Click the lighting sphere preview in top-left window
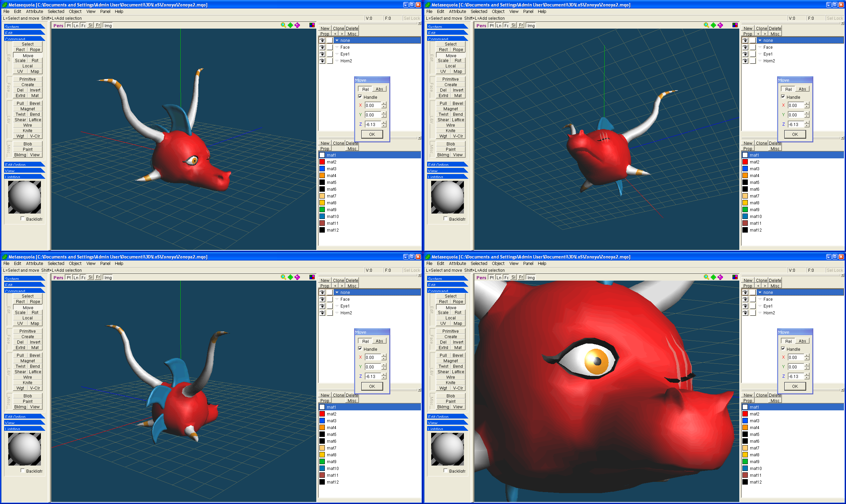 [x=25, y=197]
